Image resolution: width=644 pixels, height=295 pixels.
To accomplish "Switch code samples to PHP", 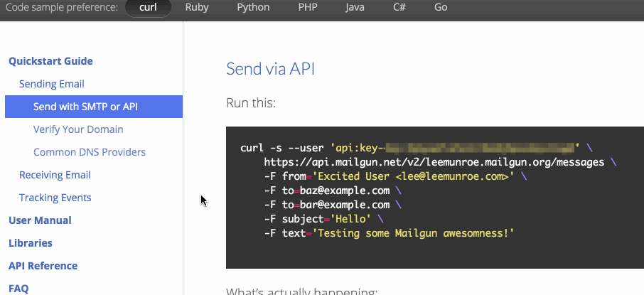I will coord(308,7).
